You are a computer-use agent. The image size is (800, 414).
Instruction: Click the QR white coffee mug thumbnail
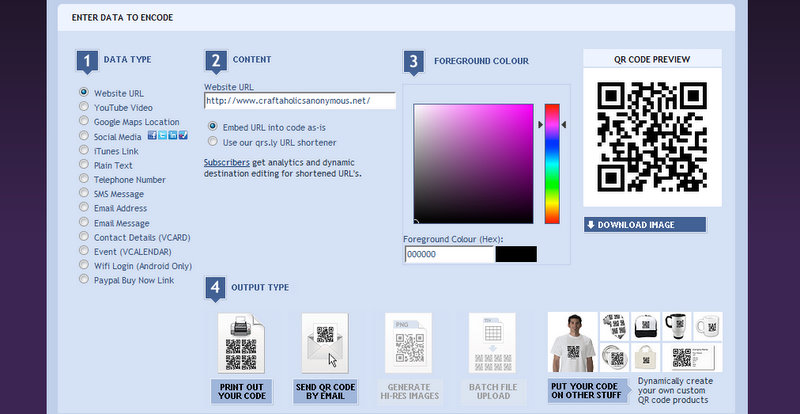(x=708, y=327)
